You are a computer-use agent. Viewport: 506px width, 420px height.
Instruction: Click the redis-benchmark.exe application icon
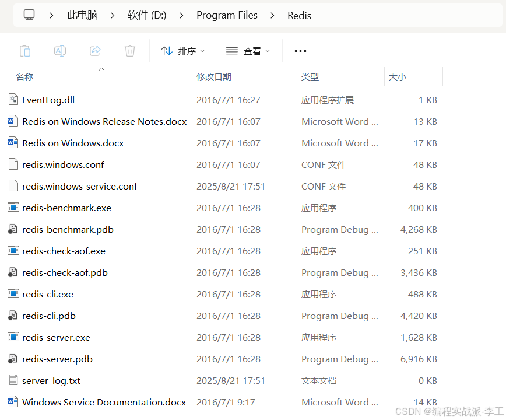(13, 207)
